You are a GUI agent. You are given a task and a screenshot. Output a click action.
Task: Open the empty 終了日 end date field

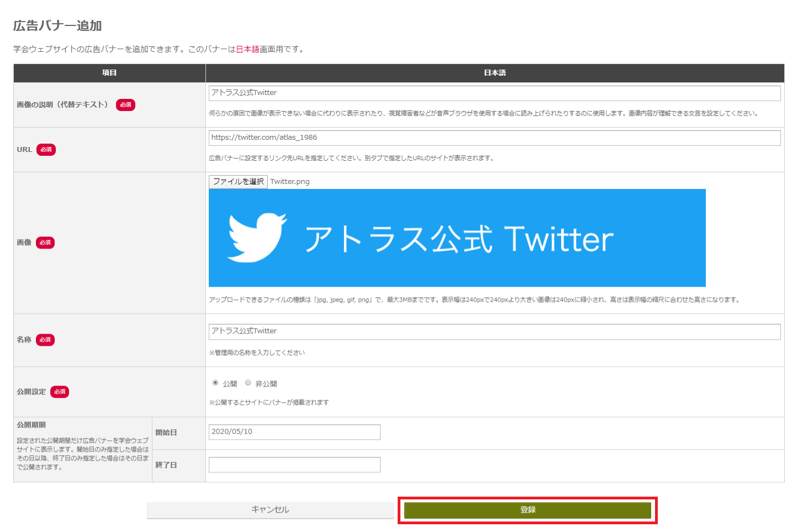[x=294, y=465]
